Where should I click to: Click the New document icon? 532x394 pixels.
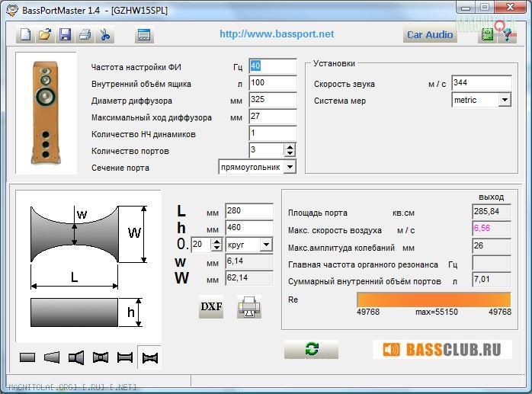[x=25, y=34]
